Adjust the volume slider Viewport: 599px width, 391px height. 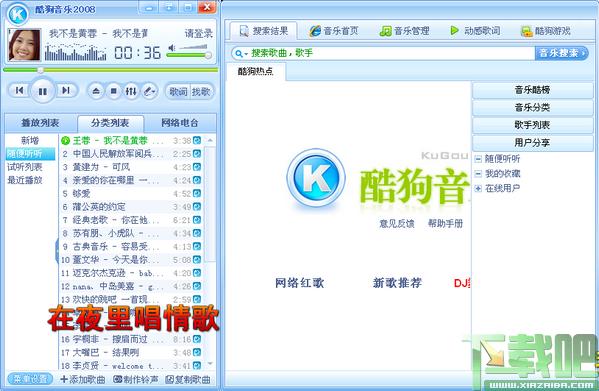coord(189,55)
